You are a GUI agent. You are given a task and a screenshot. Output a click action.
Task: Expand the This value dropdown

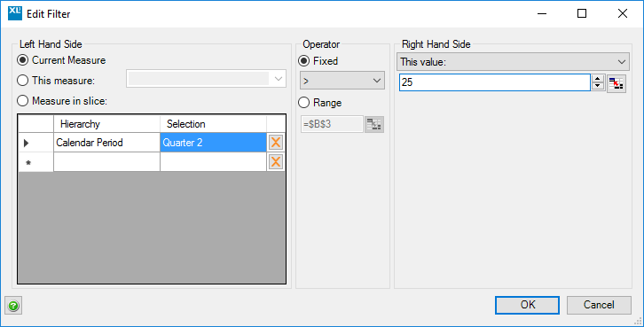click(513, 61)
